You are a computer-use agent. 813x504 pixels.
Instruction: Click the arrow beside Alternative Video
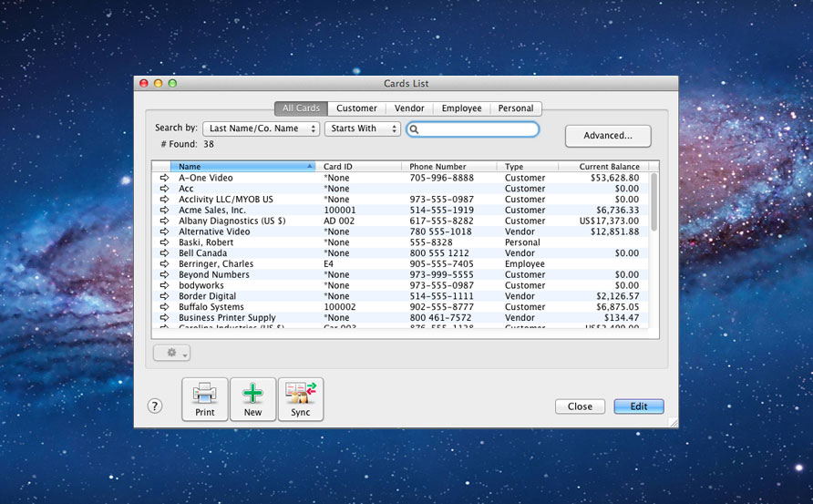164,231
